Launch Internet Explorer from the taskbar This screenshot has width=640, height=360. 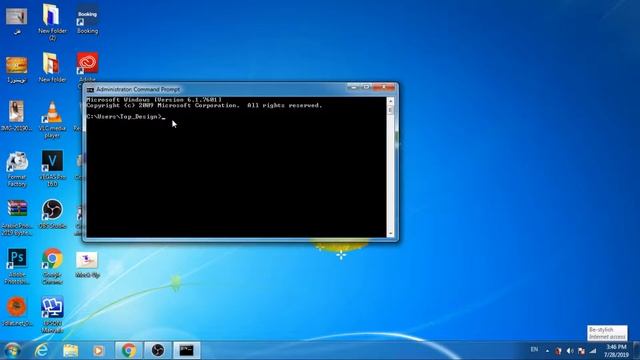tap(41, 350)
